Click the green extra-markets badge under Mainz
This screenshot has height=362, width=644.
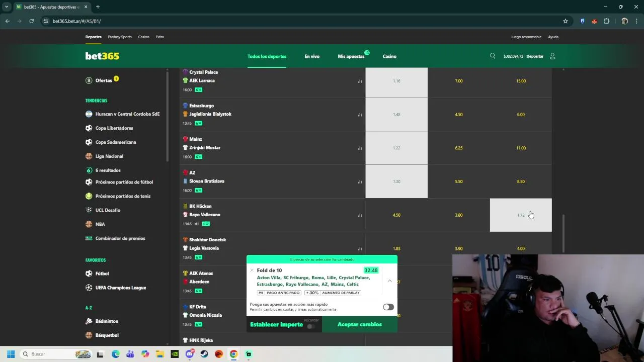coord(198,157)
